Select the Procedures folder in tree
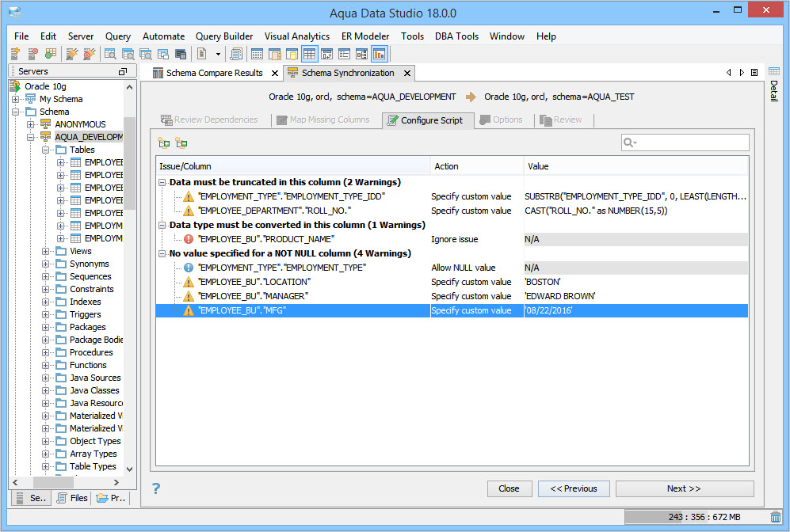Viewport: 790px width, 532px height. click(x=91, y=352)
